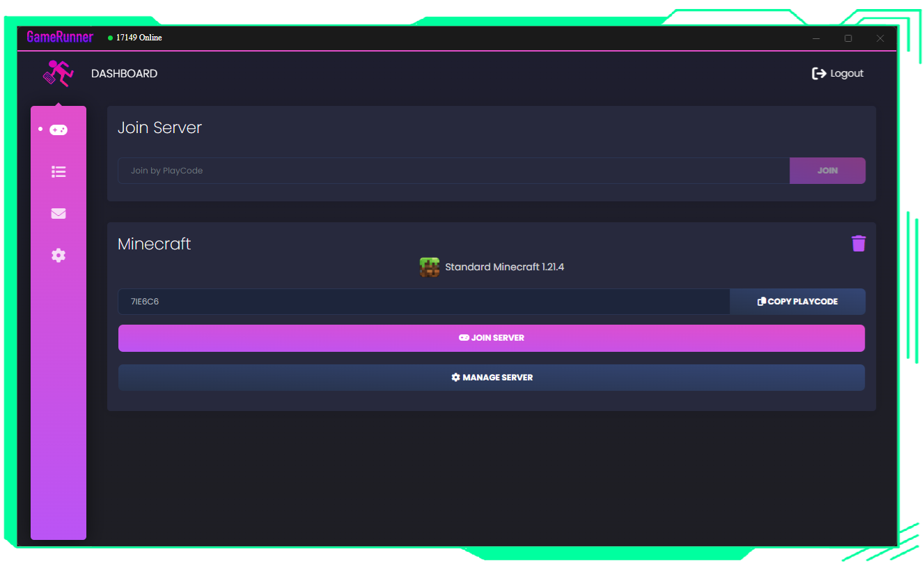Open settings via the sidebar gear icon
Viewport: 924px width, 565px height.
coord(58,255)
